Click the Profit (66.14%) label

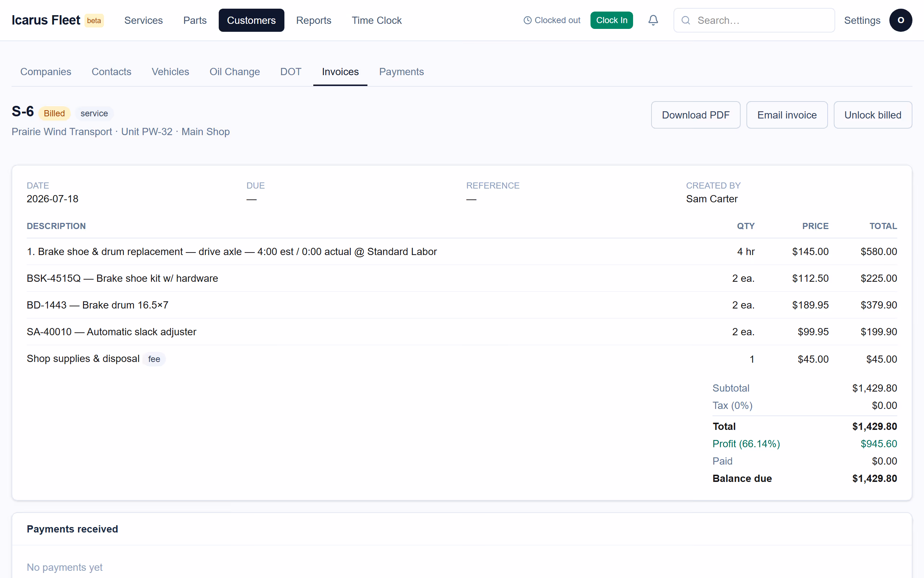(x=746, y=444)
